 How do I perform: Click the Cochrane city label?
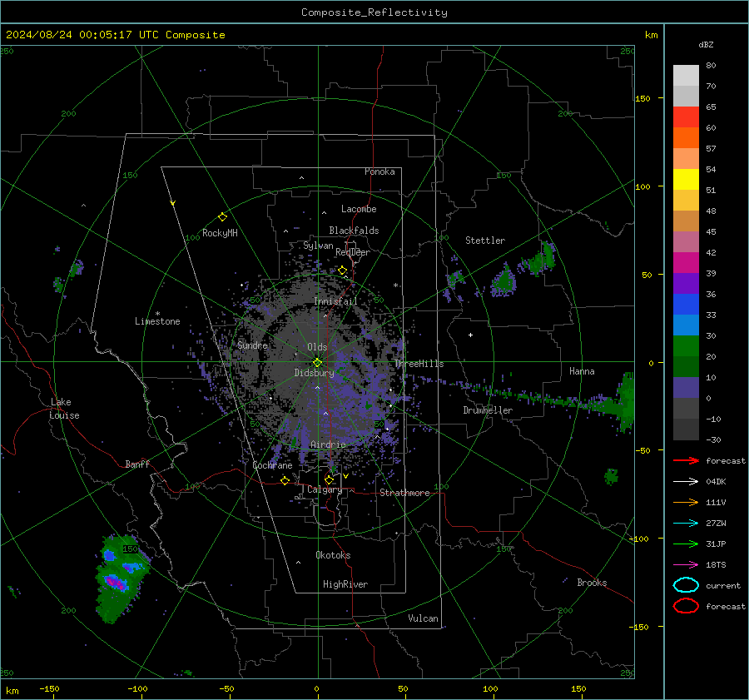pyautogui.click(x=272, y=465)
